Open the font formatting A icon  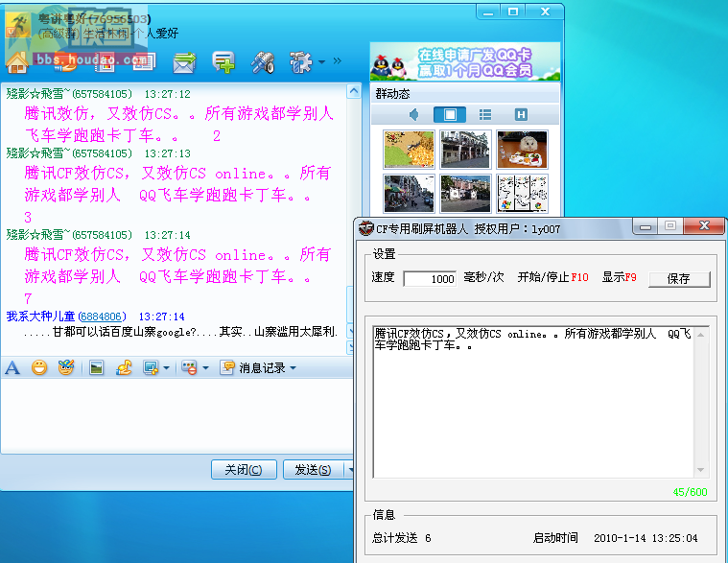[x=12, y=368]
